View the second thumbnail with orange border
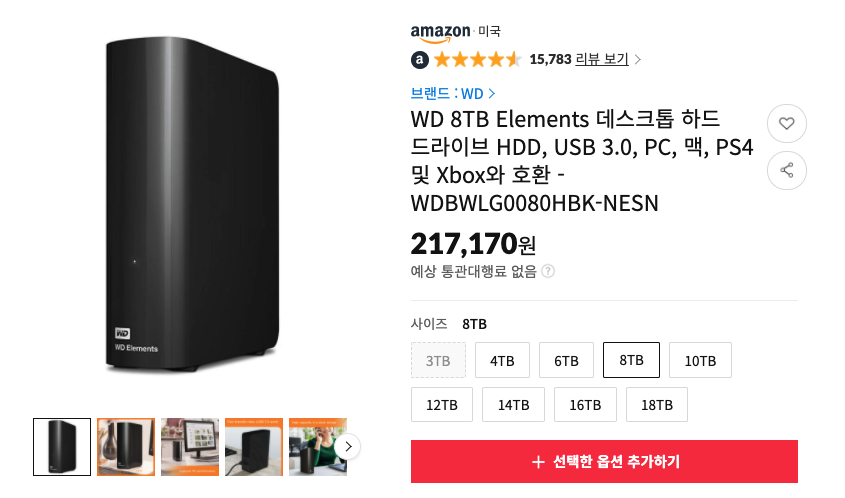The width and height of the screenshot is (845, 498). click(x=126, y=447)
